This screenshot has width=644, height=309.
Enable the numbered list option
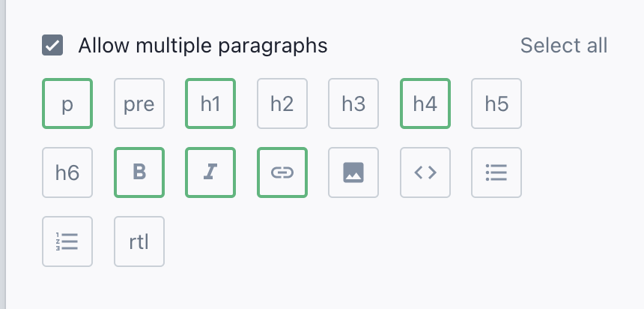tap(67, 241)
